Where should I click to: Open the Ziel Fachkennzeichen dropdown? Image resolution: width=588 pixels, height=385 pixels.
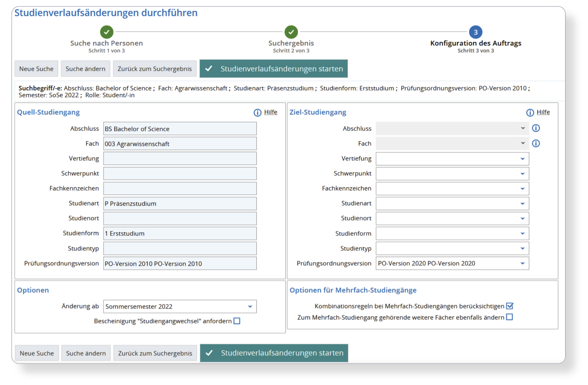pyautogui.click(x=452, y=189)
